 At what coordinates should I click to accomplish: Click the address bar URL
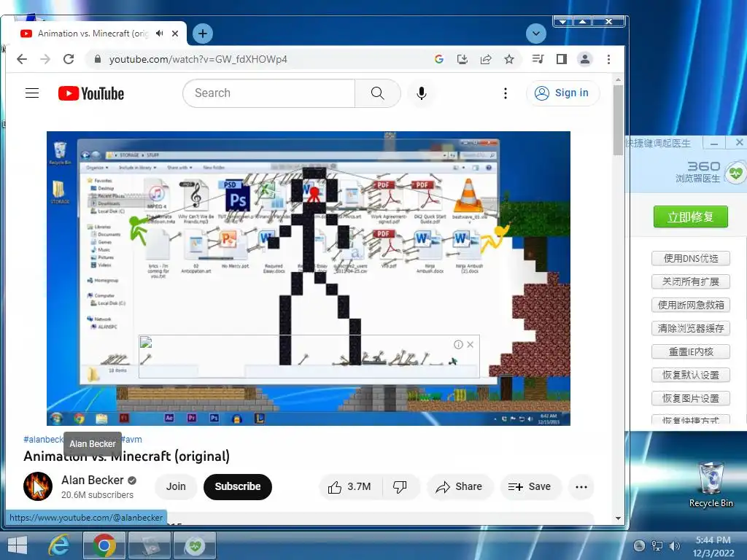(x=198, y=59)
